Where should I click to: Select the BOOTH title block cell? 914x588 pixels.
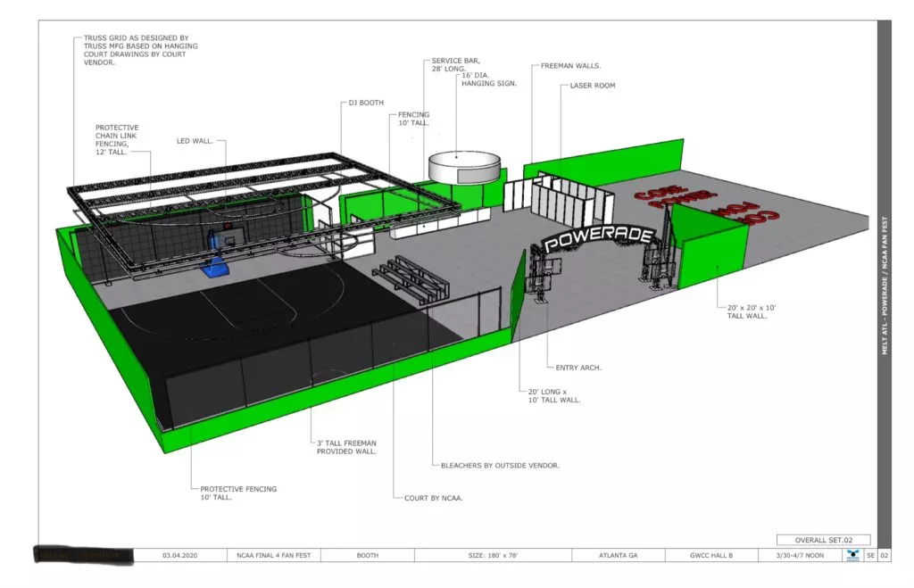[366, 554]
